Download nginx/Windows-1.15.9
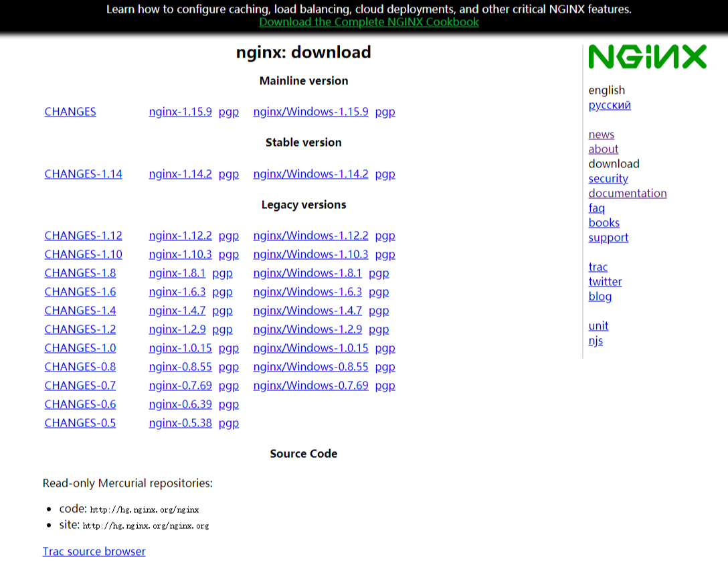 [x=310, y=111]
